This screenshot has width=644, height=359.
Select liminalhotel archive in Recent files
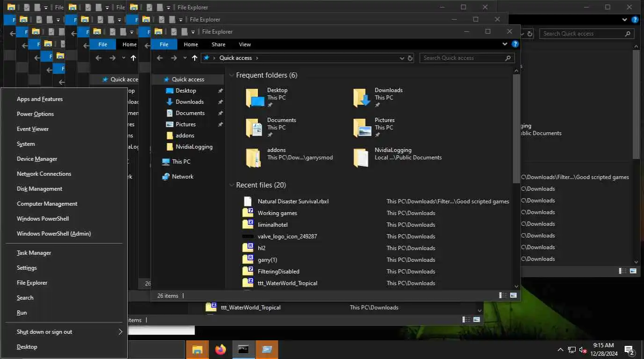(272, 225)
